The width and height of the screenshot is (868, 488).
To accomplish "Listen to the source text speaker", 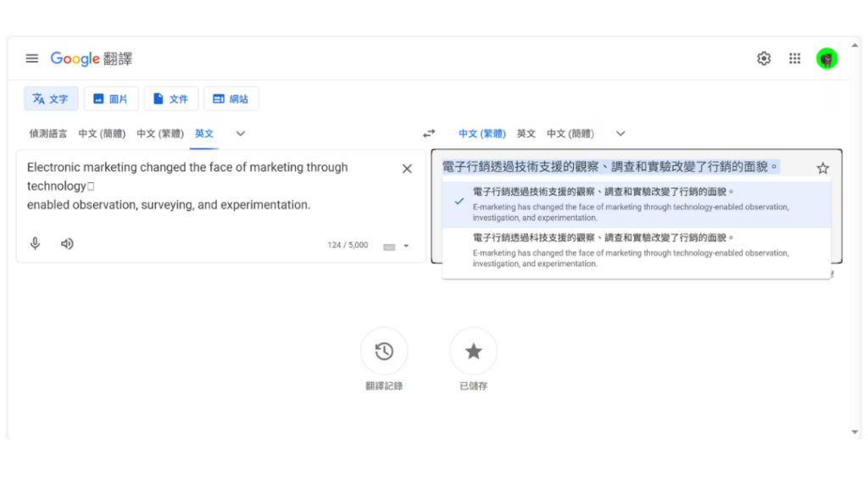I will (67, 243).
